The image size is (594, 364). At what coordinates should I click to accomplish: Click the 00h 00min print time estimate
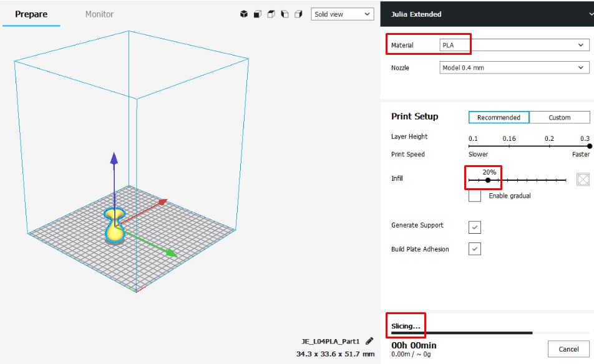click(414, 345)
